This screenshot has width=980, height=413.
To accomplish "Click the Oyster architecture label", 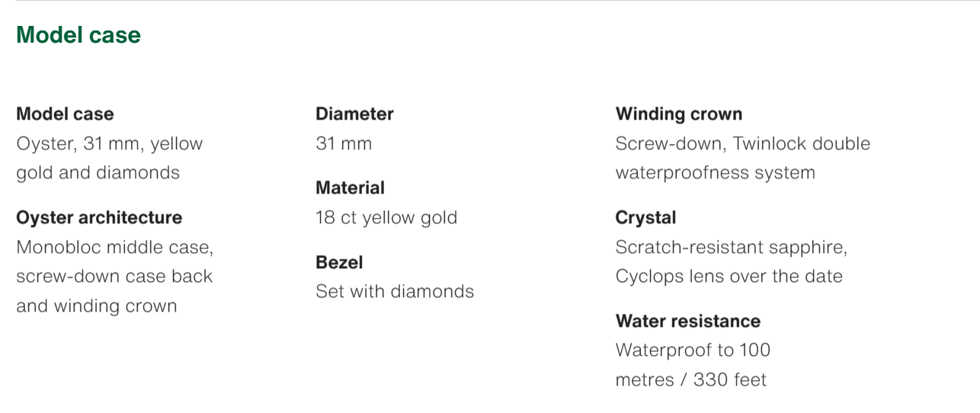I will tap(99, 218).
